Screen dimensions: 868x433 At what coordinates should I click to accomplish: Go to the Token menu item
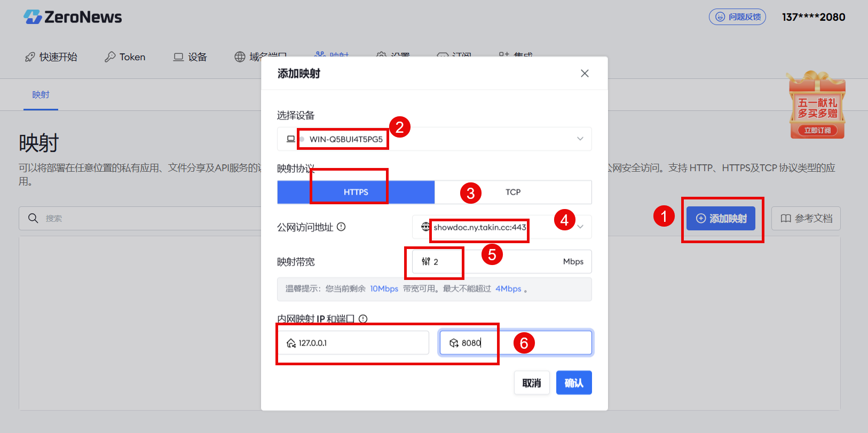click(125, 57)
